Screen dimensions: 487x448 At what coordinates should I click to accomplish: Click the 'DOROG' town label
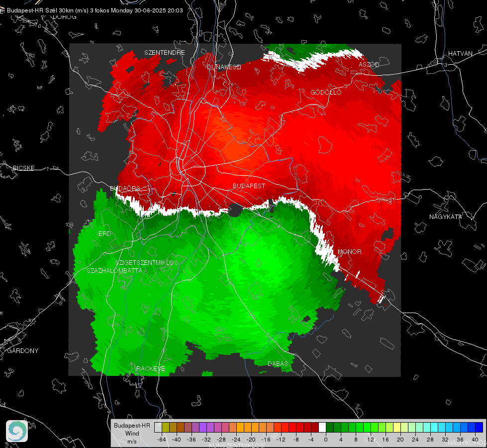(65, 17)
